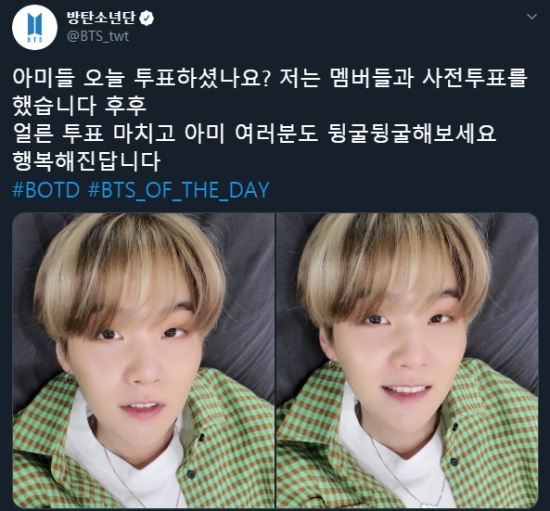
Task: Click the green checkered shirt in right photo
Action: (491, 438)
